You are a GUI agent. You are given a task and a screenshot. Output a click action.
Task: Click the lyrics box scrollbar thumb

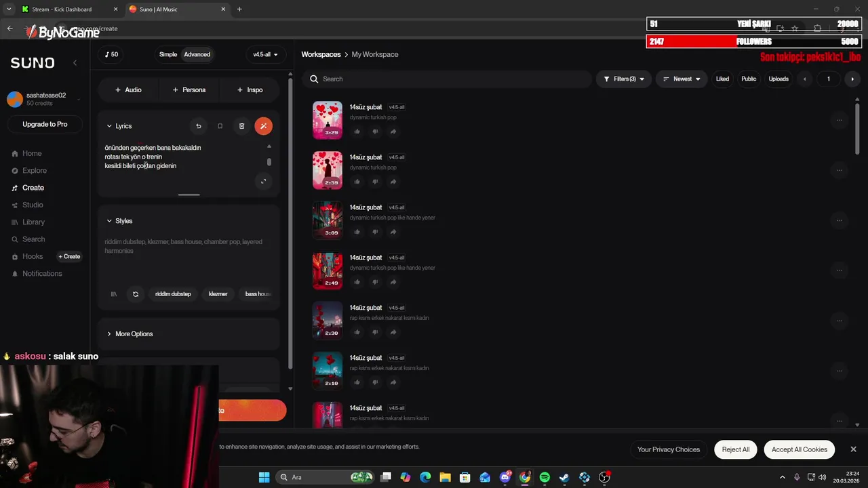point(269,162)
